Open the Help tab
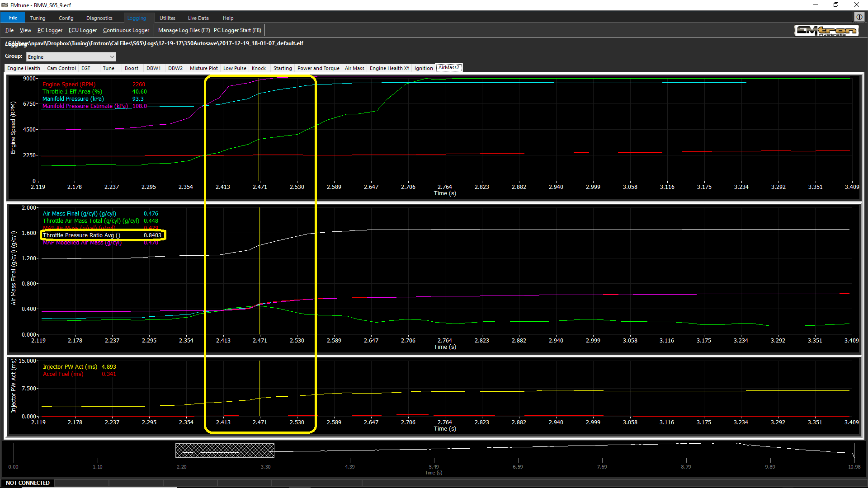868x488 pixels. click(x=228, y=18)
